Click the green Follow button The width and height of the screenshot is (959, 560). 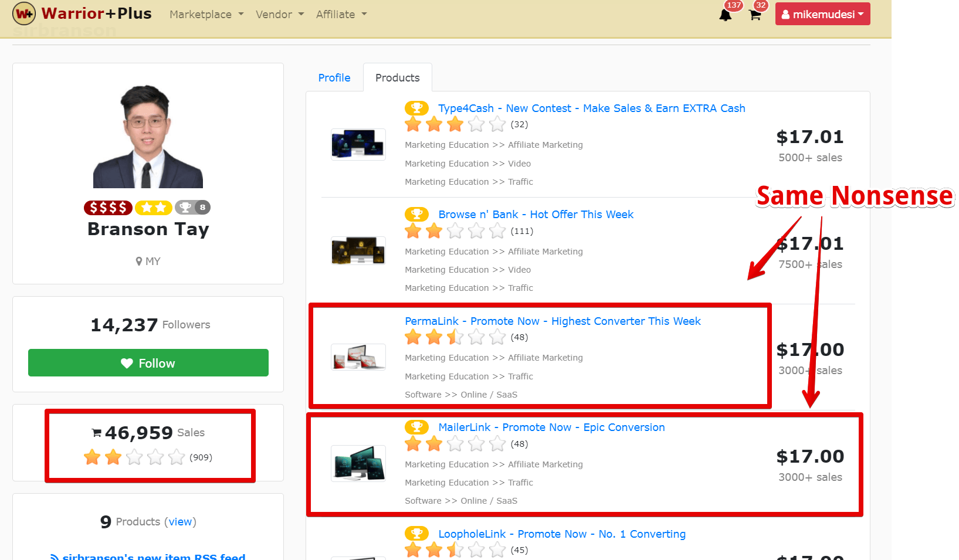[x=148, y=363]
